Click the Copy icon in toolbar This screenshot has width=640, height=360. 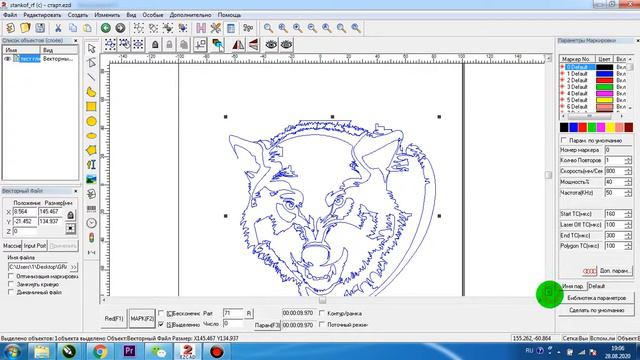(x=73, y=28)
